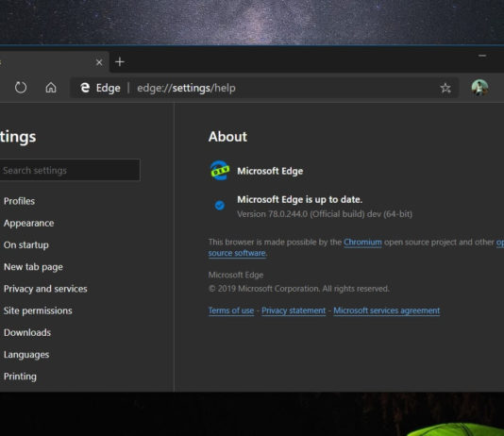Click the Version 78.0.244.0 text
This screenshot has height=436, width=504.
pyautogui.click(x=325, y=214)
